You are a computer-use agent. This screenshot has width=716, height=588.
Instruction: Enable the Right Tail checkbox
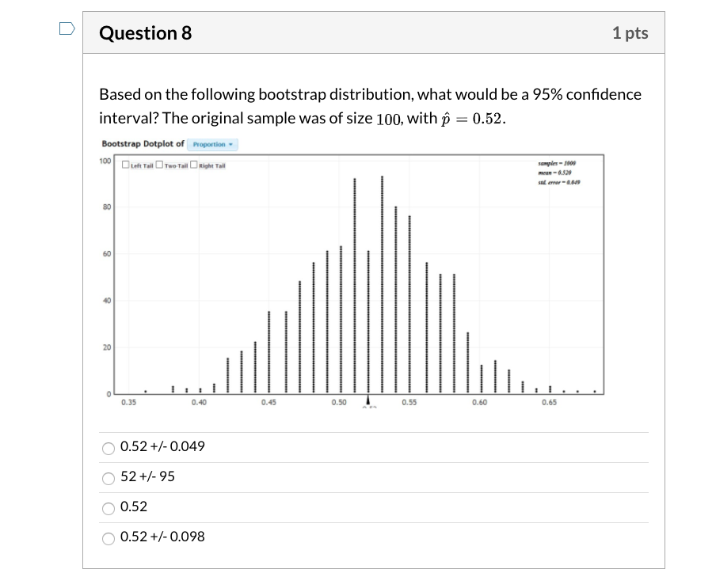pos(194,165)
